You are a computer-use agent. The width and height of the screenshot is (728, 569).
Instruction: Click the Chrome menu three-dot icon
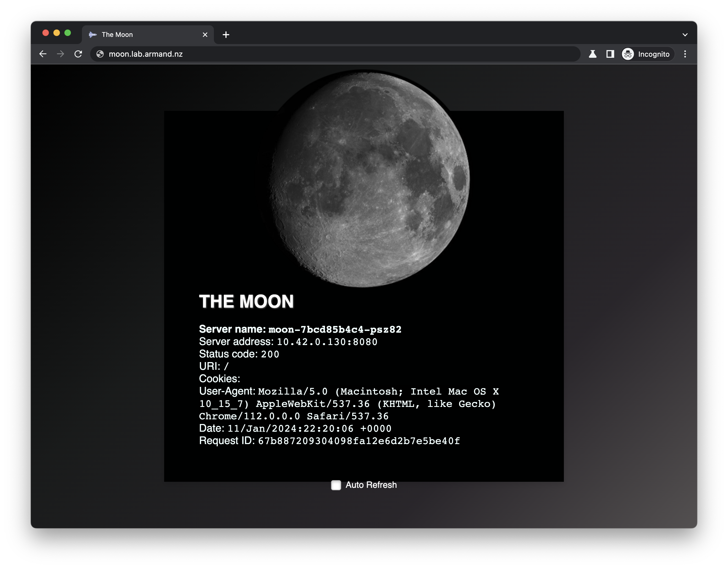(x=685, y=54)
